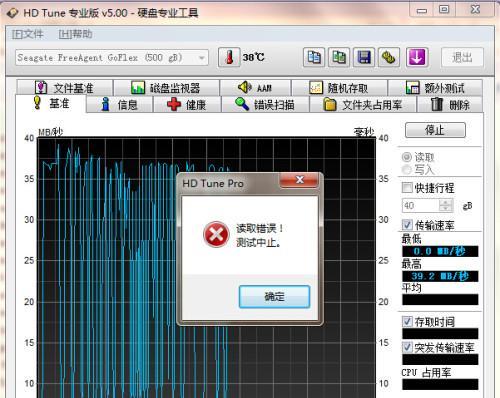Switch to the 健康 tab

coord(187,105)
